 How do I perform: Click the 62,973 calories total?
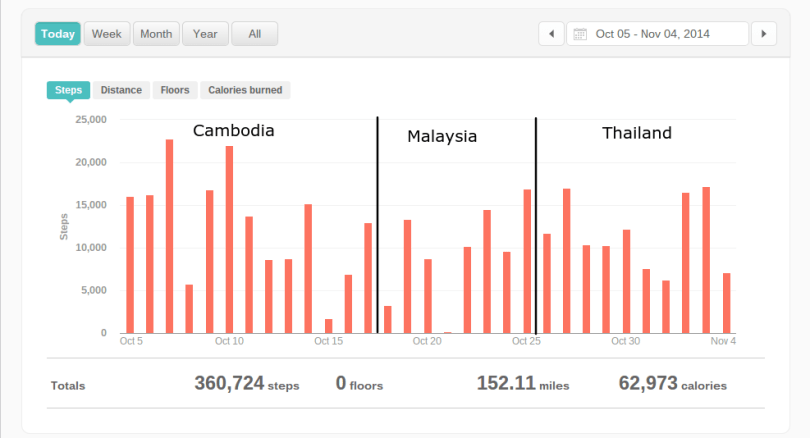tap(672, 384)
